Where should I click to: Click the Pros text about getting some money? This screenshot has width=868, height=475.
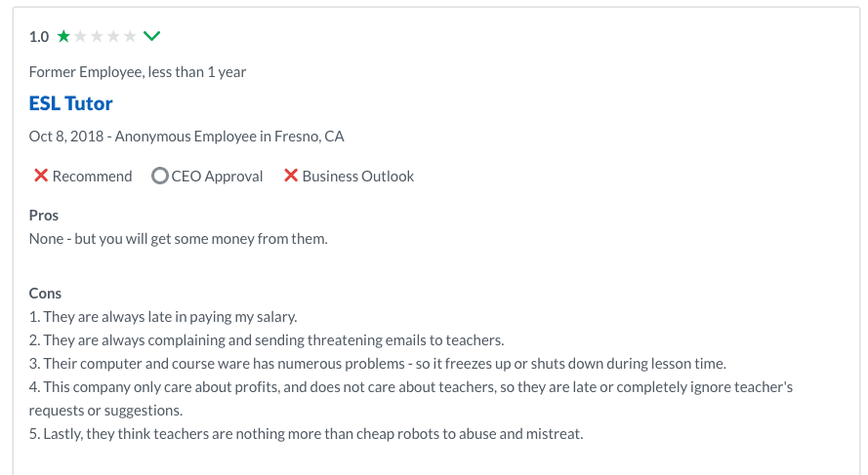pos(179,238)
